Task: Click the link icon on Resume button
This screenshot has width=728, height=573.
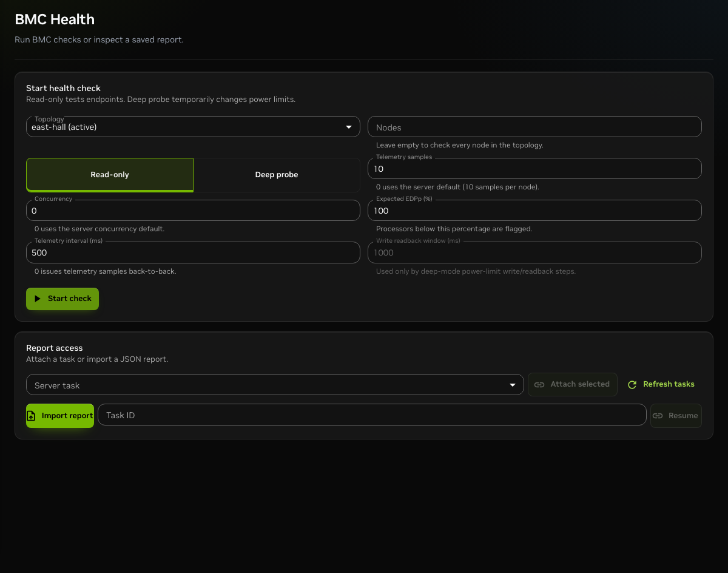Action: [x=658, y=416]
